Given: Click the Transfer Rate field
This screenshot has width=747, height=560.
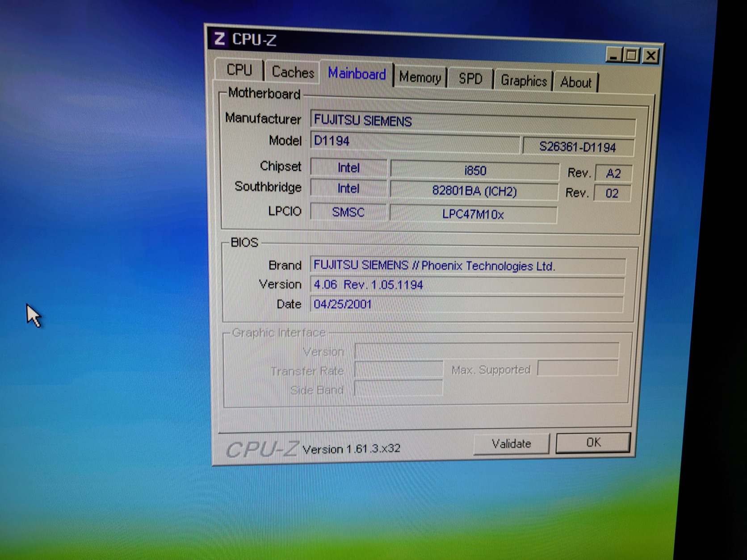Looking at the screenshot, I should [x=399, y=370].
